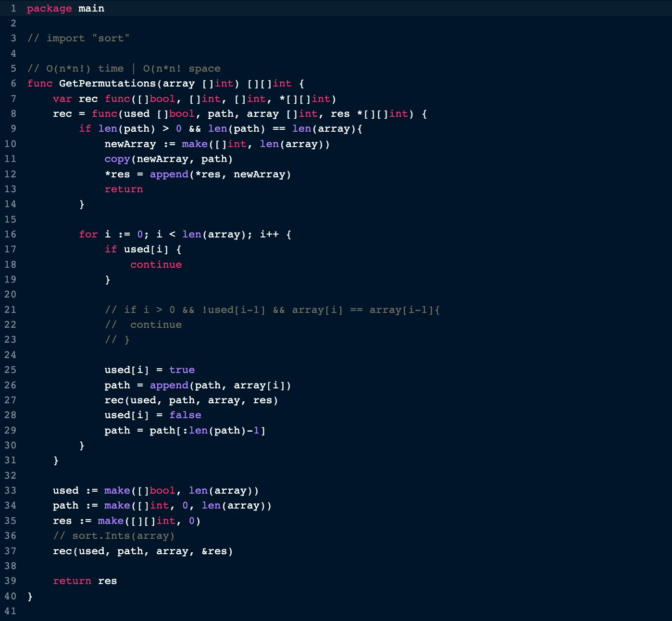This screenshot has height=621, width=672.
Task: Click the false keyword on line 28
Action: (185, 415)
